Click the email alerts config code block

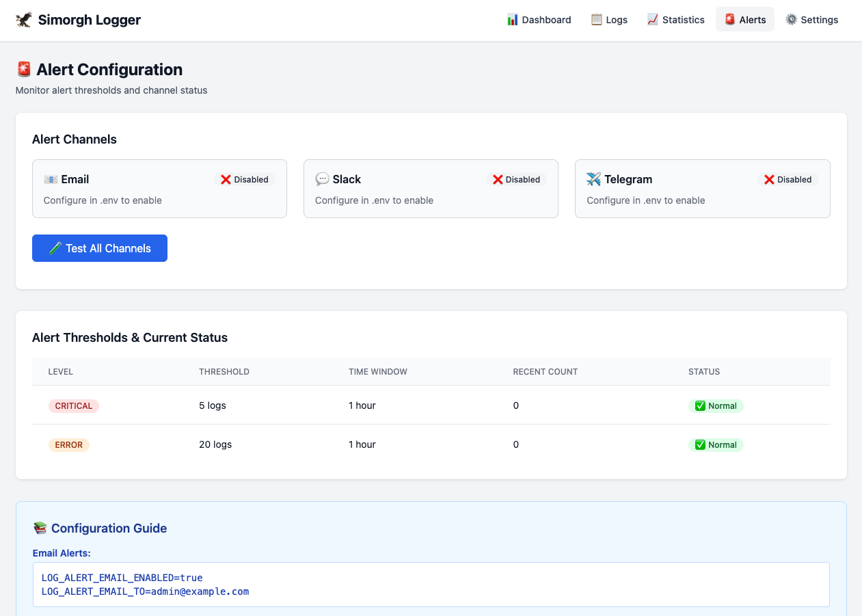431,585
